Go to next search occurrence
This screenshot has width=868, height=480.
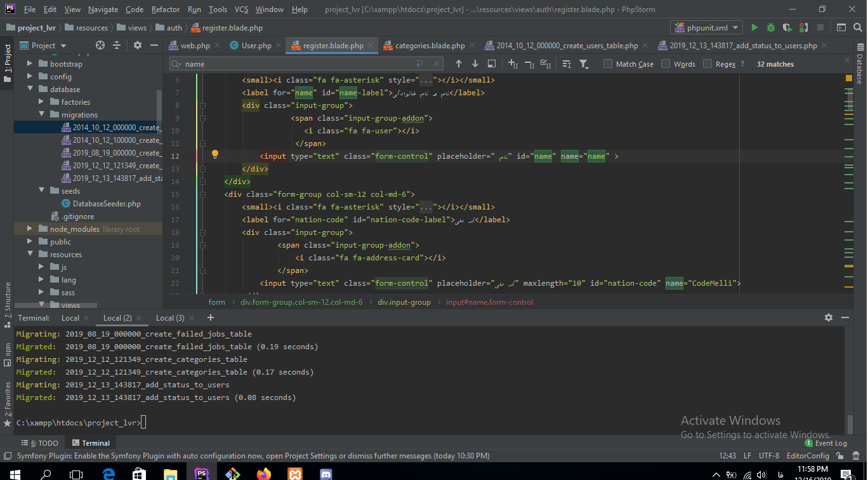(x=475, y=63)
